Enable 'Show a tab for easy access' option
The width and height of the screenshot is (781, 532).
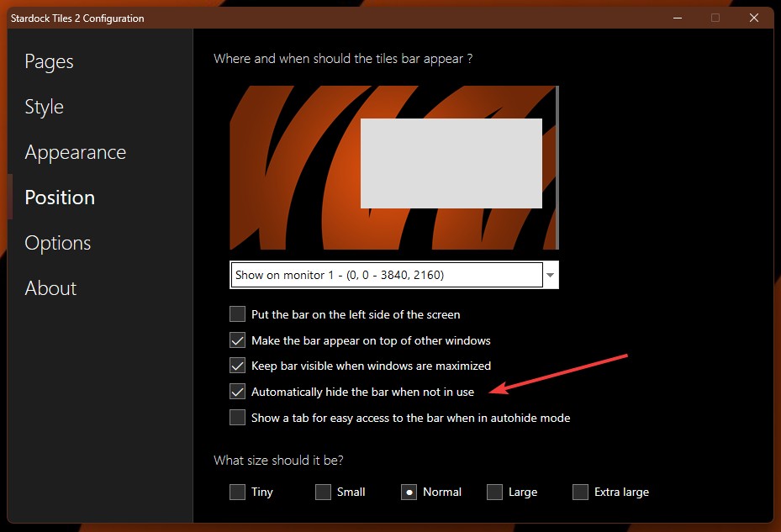238,418
